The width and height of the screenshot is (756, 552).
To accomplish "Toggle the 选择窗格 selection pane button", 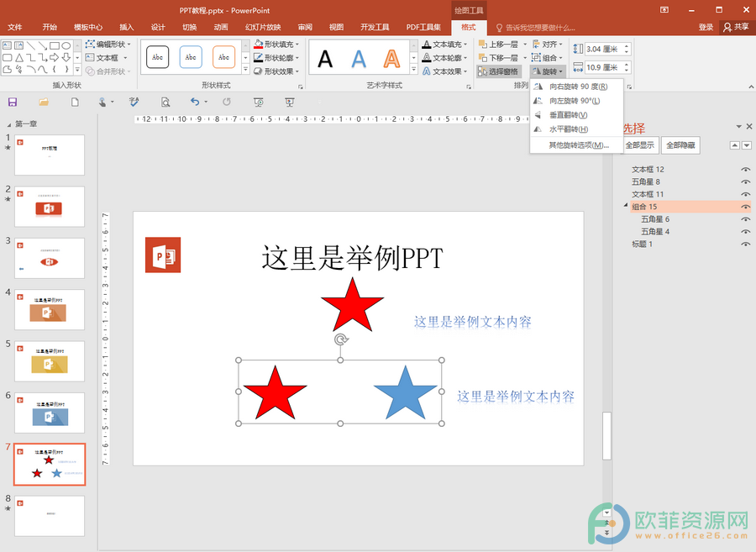I will (x=498, y=71).
